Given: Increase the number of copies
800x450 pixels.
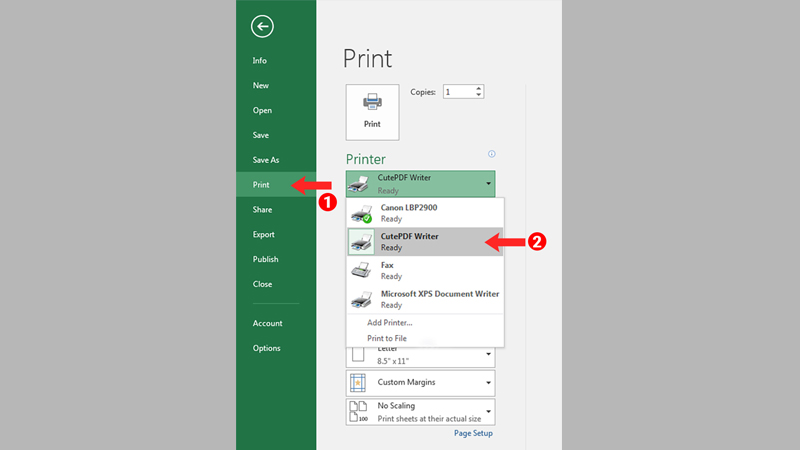Looking at the screenshot, I should coord(479,88).
